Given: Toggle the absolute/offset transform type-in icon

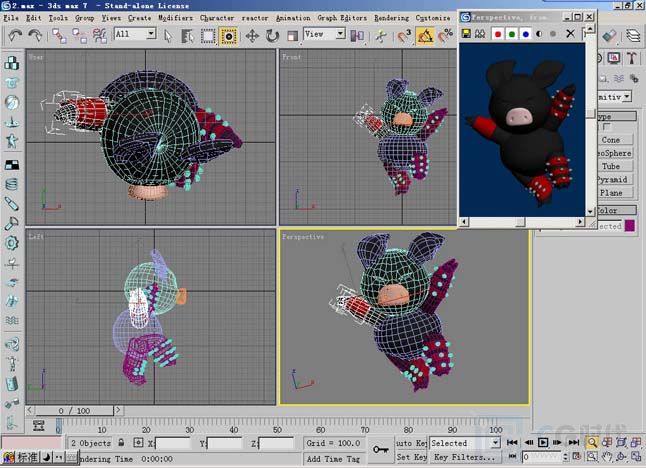Looking at the screenshot, I should (138, 442).
